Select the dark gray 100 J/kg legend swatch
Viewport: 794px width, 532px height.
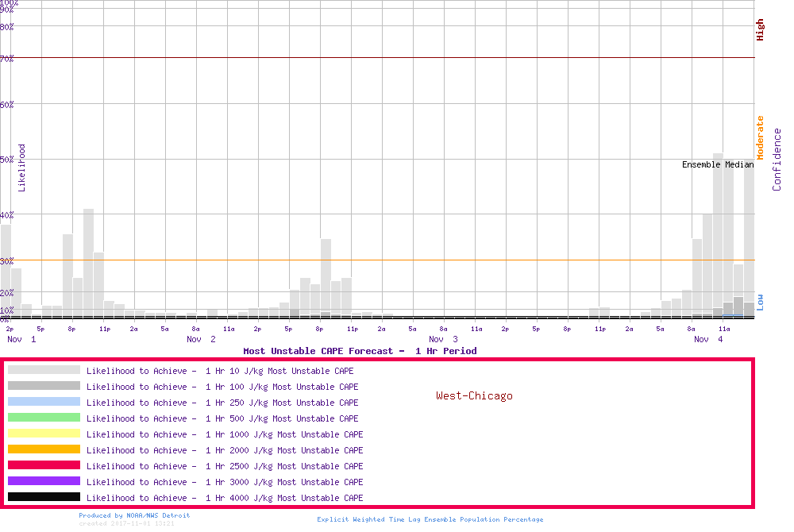click(x=44, y=386)
